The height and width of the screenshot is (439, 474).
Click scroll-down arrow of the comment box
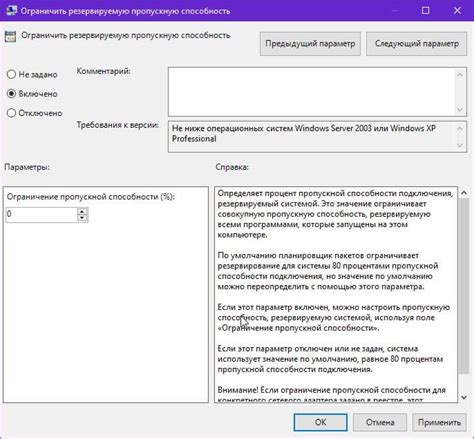click(460, 109)
